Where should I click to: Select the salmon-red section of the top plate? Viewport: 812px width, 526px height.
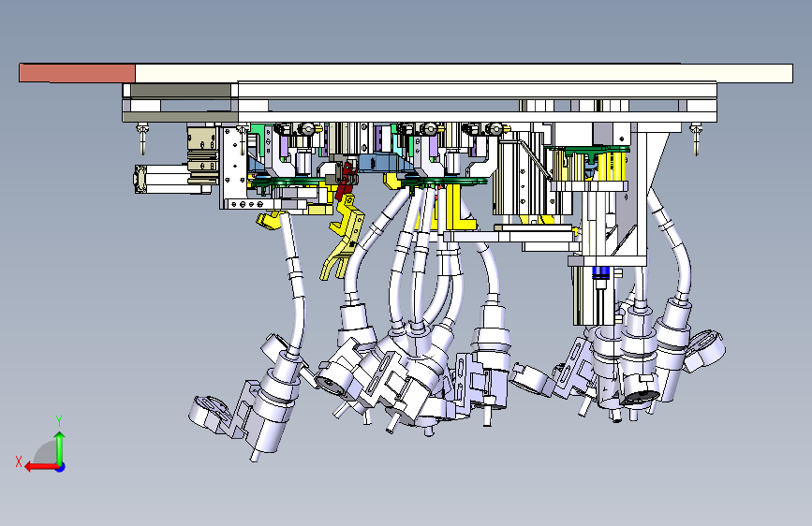77,72
